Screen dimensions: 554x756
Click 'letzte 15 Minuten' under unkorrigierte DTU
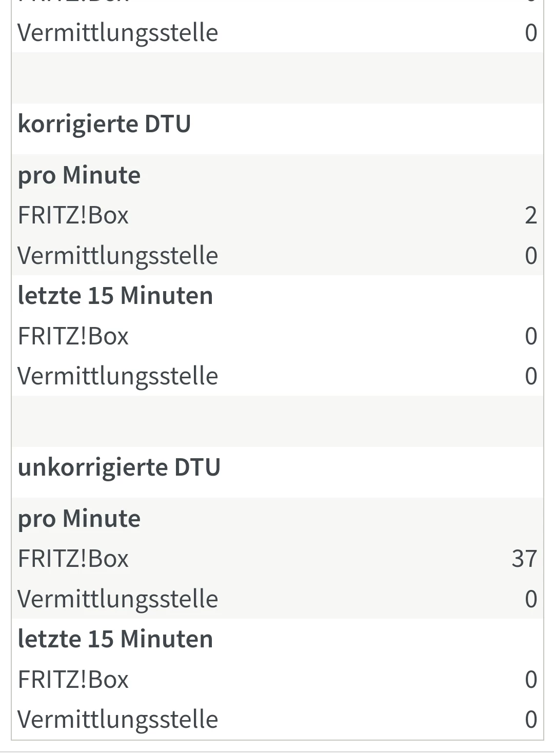pyautogui.click(x=115, y=639)
